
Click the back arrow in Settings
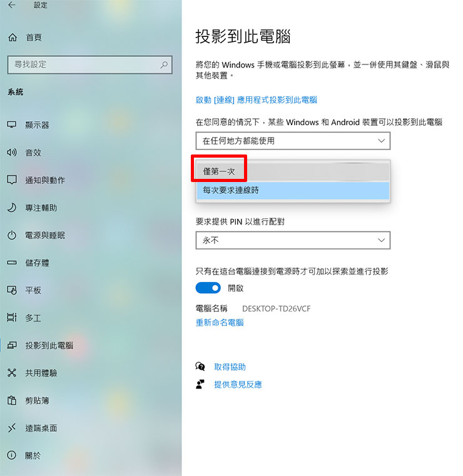(x=11, y=4)
